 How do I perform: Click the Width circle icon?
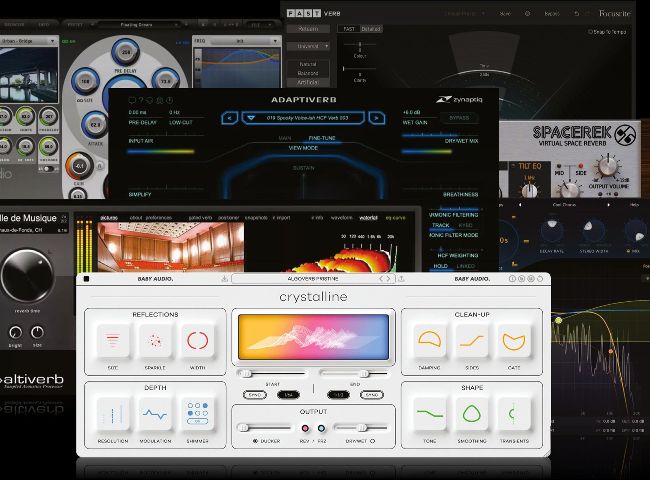click(x=196, y=342)
